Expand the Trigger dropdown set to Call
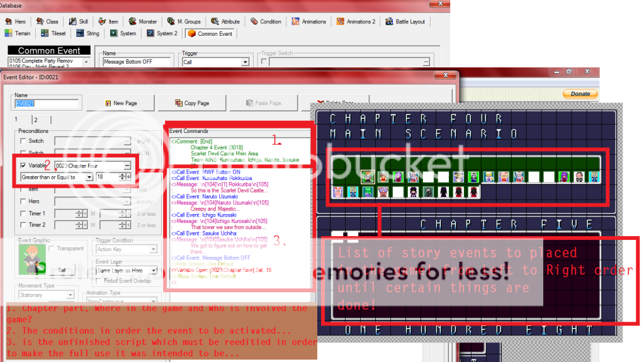 245,62
